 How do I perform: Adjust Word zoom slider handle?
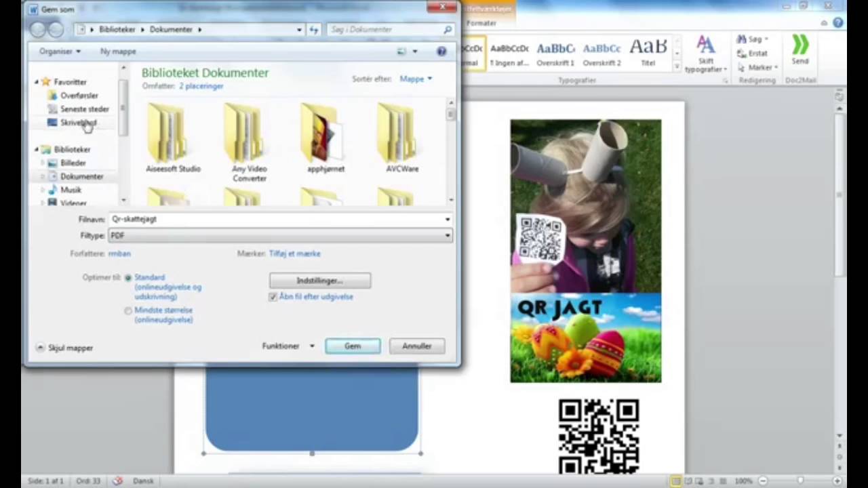800,481
